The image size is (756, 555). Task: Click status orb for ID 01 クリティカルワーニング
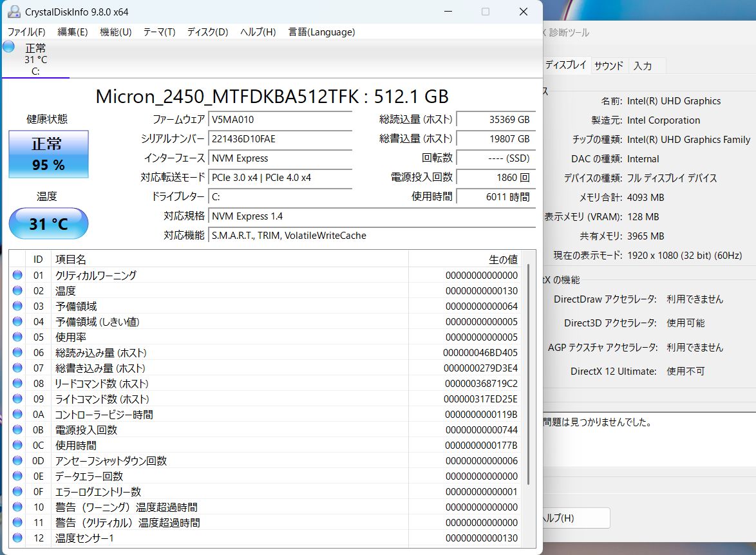click(17, 275)
